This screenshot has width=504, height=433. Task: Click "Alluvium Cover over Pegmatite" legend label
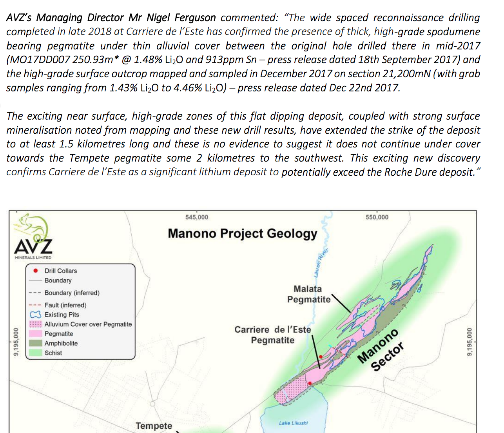coord(88,324)
